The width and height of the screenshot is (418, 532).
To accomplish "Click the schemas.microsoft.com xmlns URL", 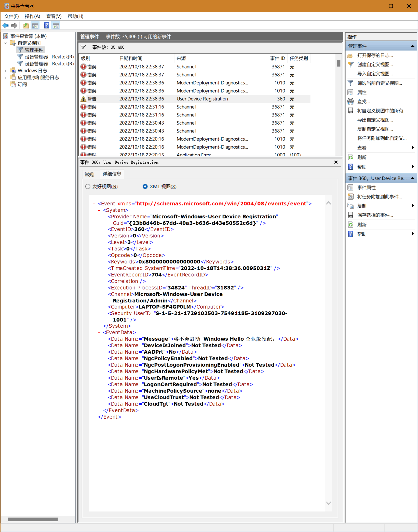I will point(221,204).
